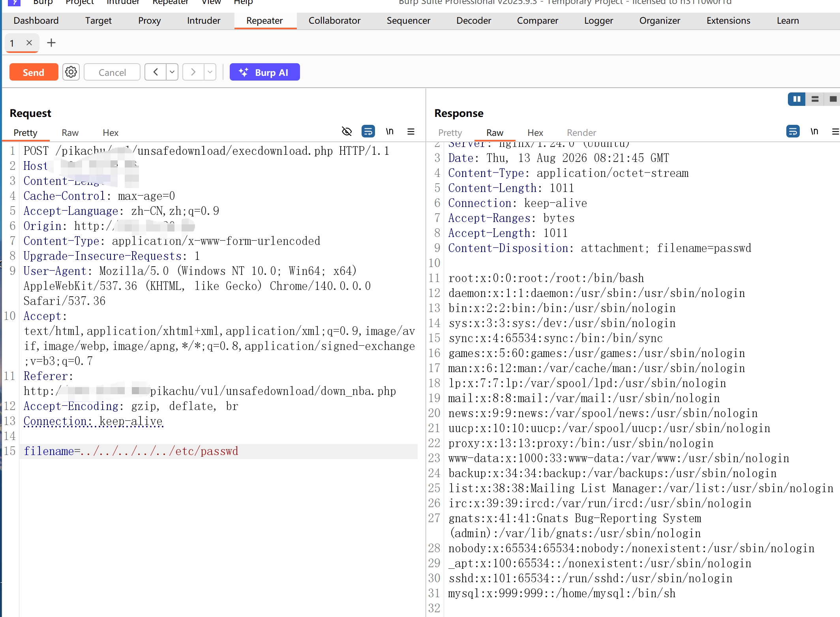Switch to the Intruder tool tab
Viewport: 840px width, 617px height.
tap(204, 21)
